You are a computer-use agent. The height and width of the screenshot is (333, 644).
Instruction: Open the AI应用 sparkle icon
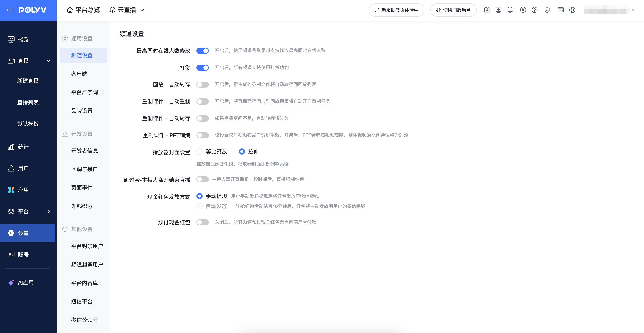[x=11, y=282]
